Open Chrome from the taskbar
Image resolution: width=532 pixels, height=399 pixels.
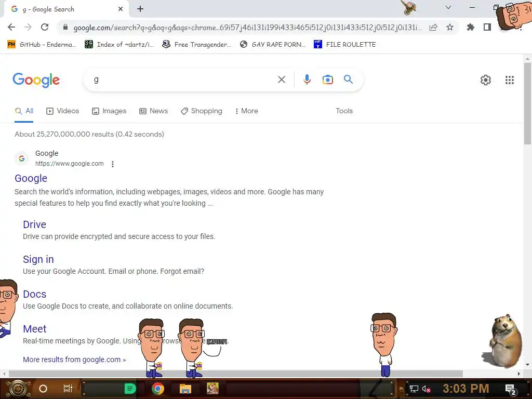pyautogui.click(x=158, y=389)
